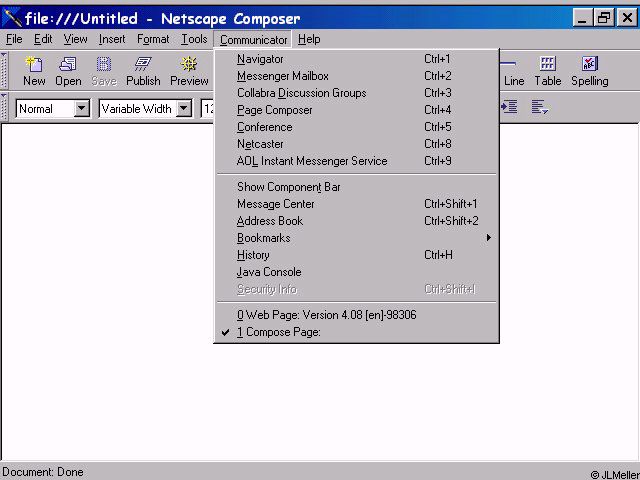This screenshot has height=480, width=640.
Task: Select Message Center menu entry
Action: coord(356,204)
